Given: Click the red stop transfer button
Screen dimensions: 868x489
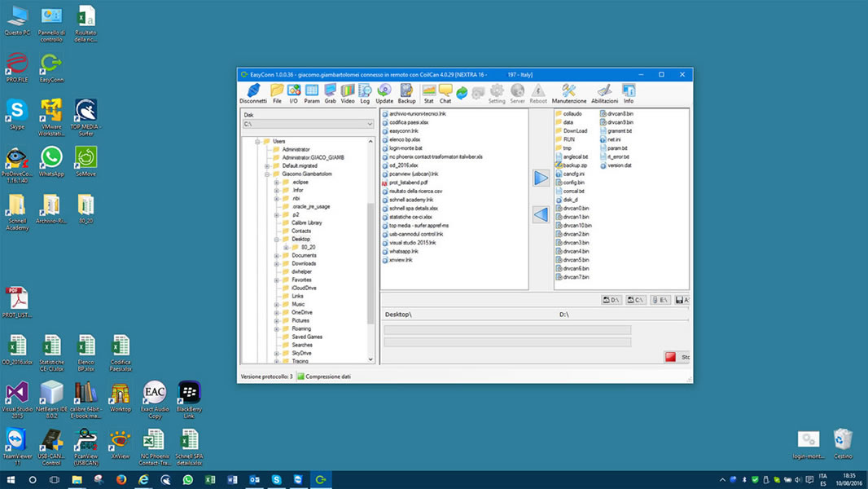Looking at the screenshot, I should click(670, 357).
